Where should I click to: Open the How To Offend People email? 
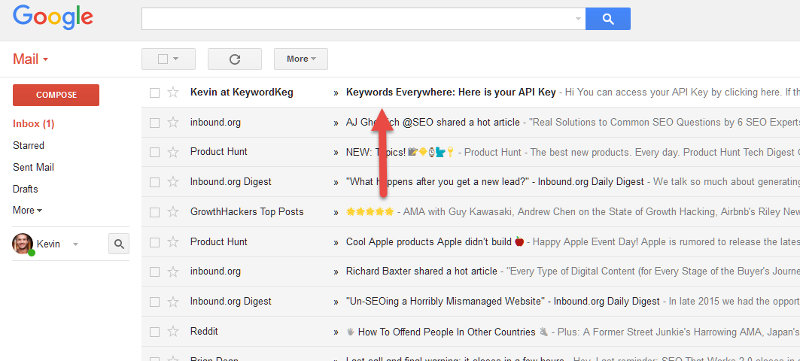click(447, 332)
